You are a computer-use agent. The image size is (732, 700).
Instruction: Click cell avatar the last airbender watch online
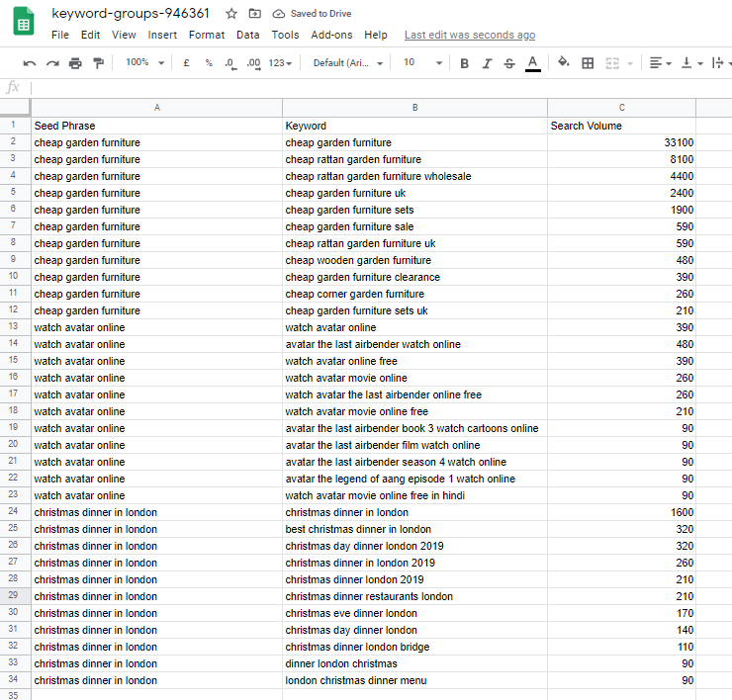pos(415,344)
